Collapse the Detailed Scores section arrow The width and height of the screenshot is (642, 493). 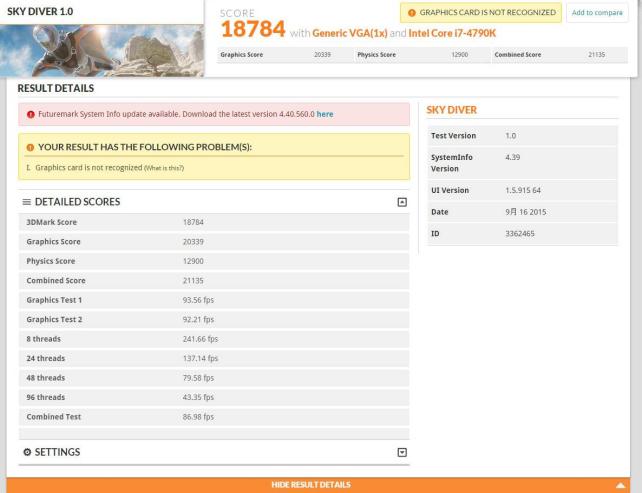402,202
